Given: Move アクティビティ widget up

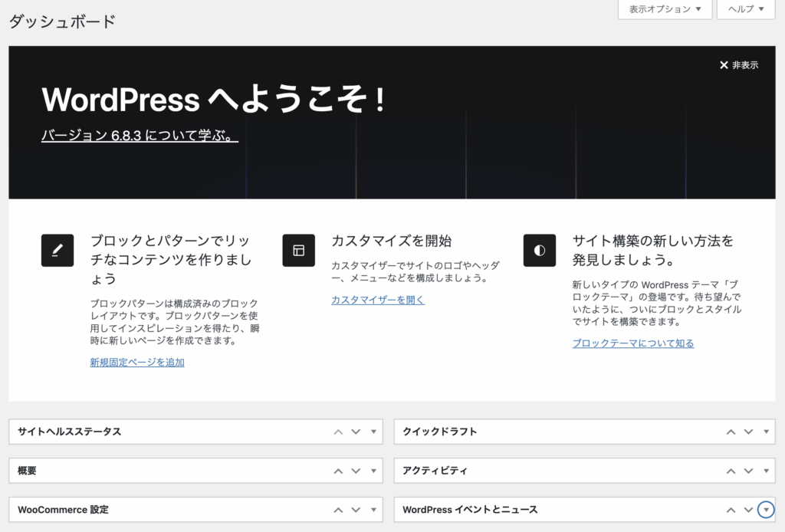Looking at the screenshot, I should pos(731,471).
